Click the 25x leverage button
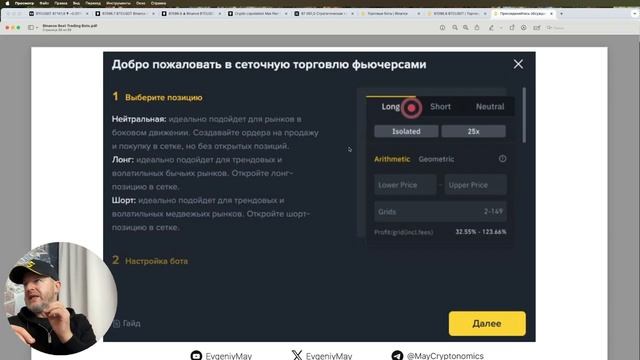 click(473, 131)
